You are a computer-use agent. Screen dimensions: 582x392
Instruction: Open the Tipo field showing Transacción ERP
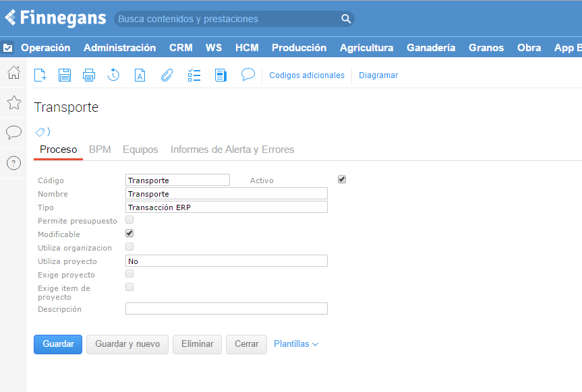227,207
